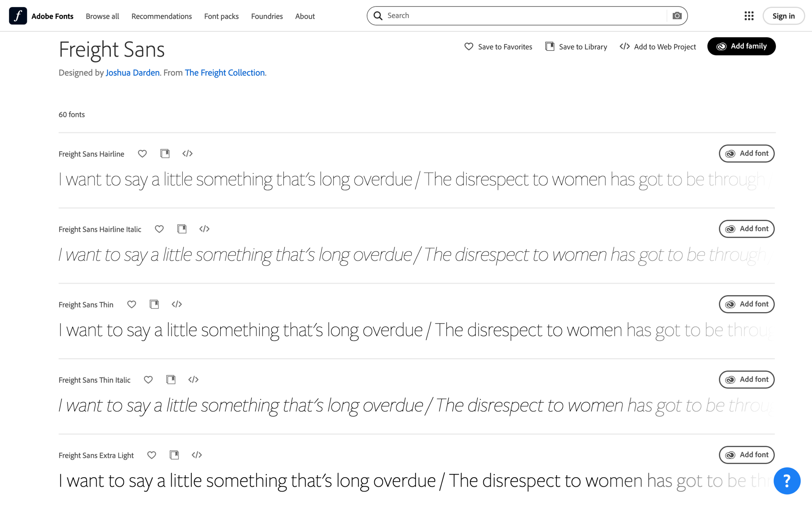The height and width of the screenshot is (508, 812).
Task: Add font Freight Sans Hairline Italic
Action: [x=747, y=229]
